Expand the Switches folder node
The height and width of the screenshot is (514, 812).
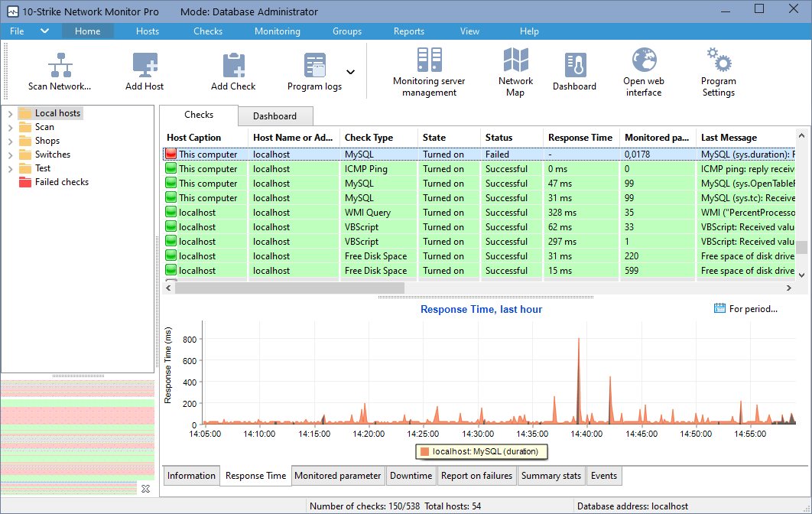click(x=11, y=155)
